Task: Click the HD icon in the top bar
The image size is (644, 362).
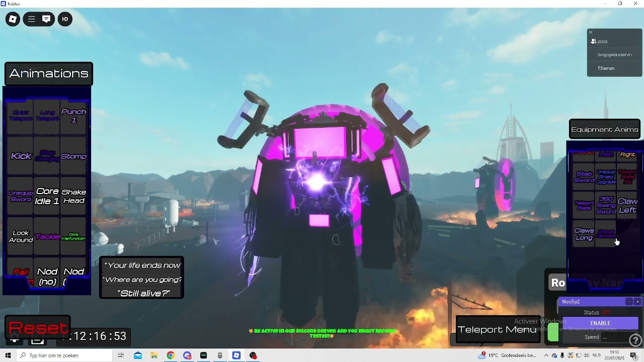Action: point(65,19)
